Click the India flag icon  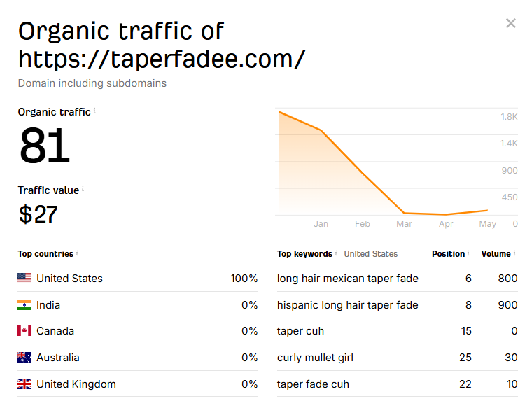point(24,305)
